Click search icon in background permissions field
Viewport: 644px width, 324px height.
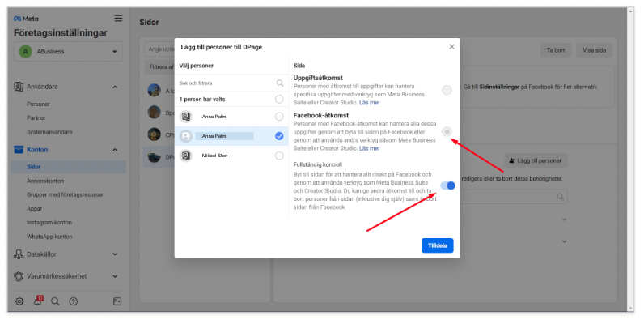560,197
